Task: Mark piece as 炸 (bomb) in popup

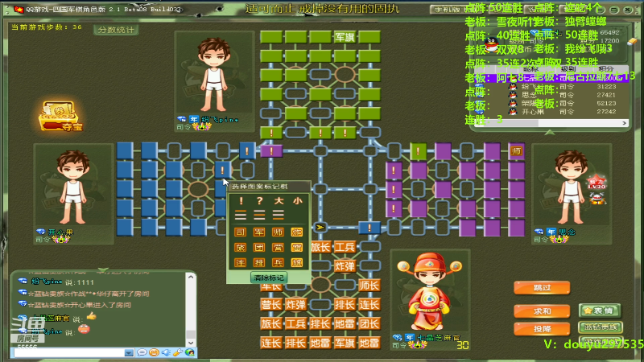Action: (297, 232)
